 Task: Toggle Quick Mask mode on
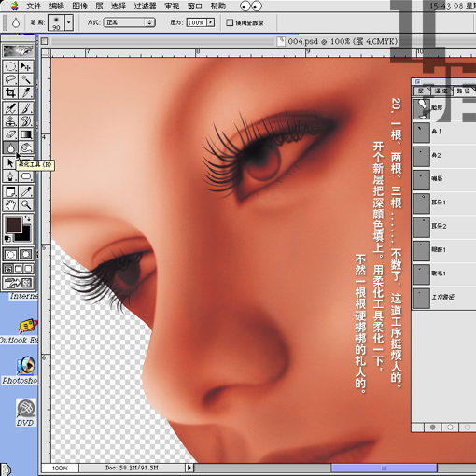(x=26, y=255)
